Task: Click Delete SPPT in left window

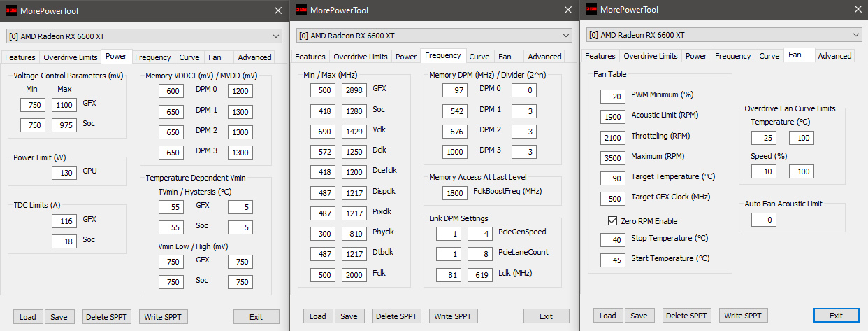Action: [x=107, y=317]
